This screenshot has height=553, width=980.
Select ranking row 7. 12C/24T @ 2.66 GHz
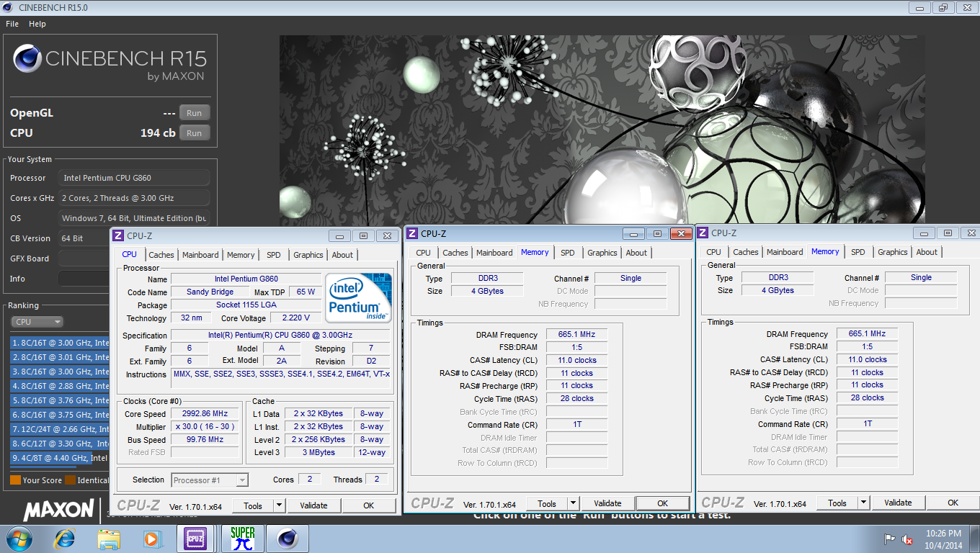tap(61, 429)
